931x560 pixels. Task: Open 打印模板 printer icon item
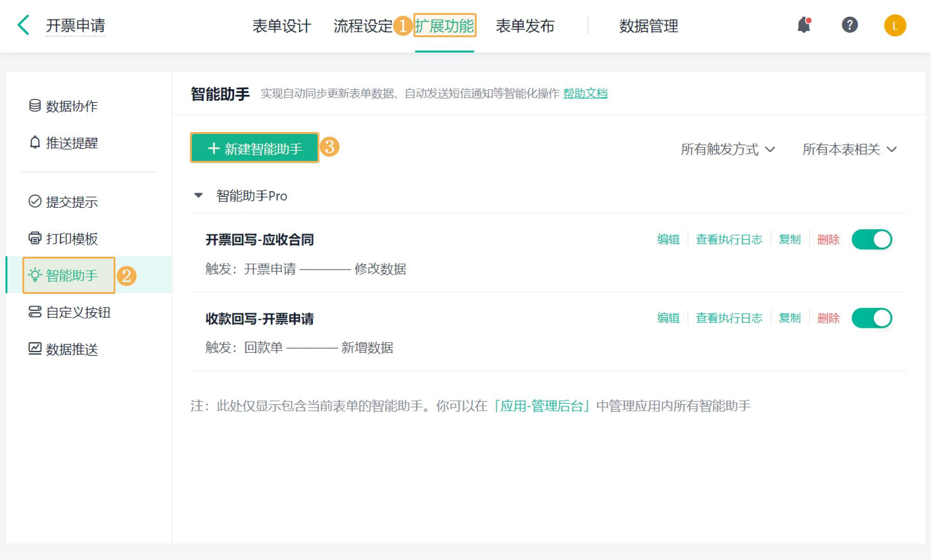click(35, 239)
